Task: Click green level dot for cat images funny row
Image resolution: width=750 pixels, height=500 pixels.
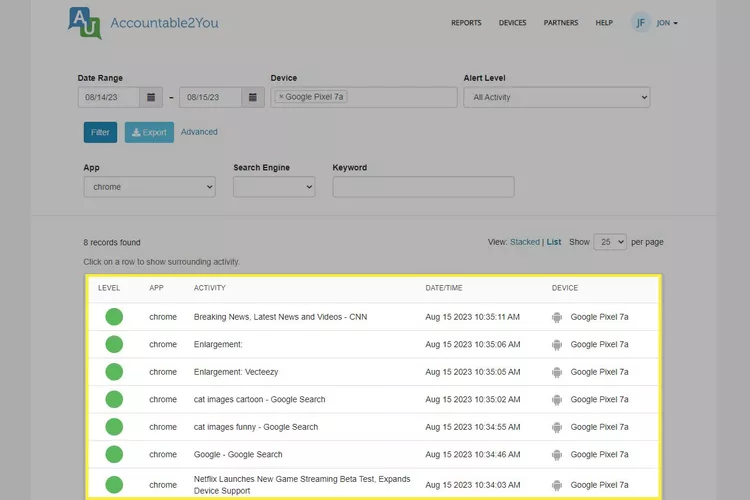Action: click(x=114, y=427)
